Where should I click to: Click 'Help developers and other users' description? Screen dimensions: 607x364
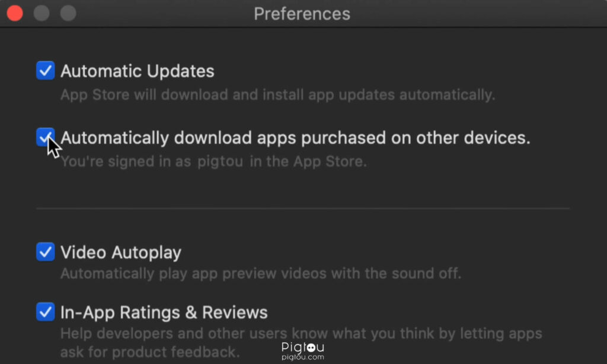pyautogui.click(x=301, y=343)
